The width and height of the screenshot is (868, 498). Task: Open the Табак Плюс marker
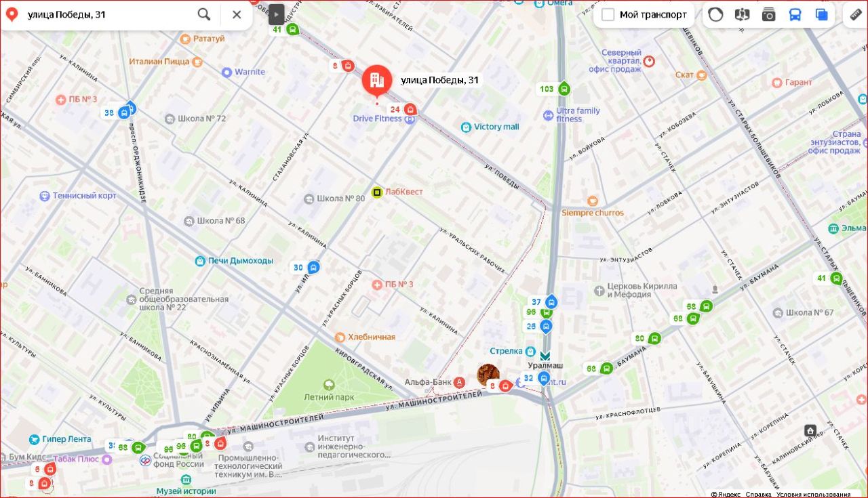pyautogui.click(x=106, y=459)
